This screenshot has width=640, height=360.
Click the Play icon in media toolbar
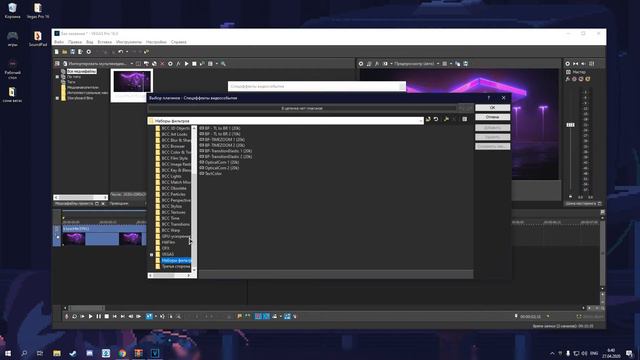coord(187,64)
